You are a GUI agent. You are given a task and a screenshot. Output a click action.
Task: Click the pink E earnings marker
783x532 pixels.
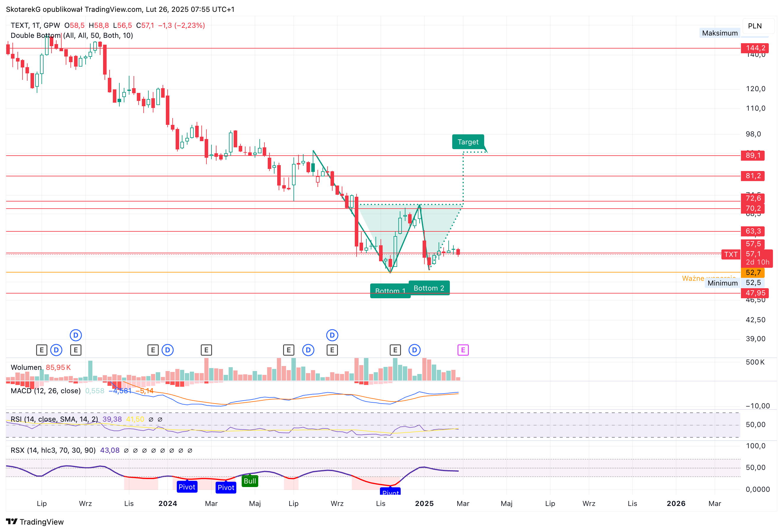coord(463,350)
